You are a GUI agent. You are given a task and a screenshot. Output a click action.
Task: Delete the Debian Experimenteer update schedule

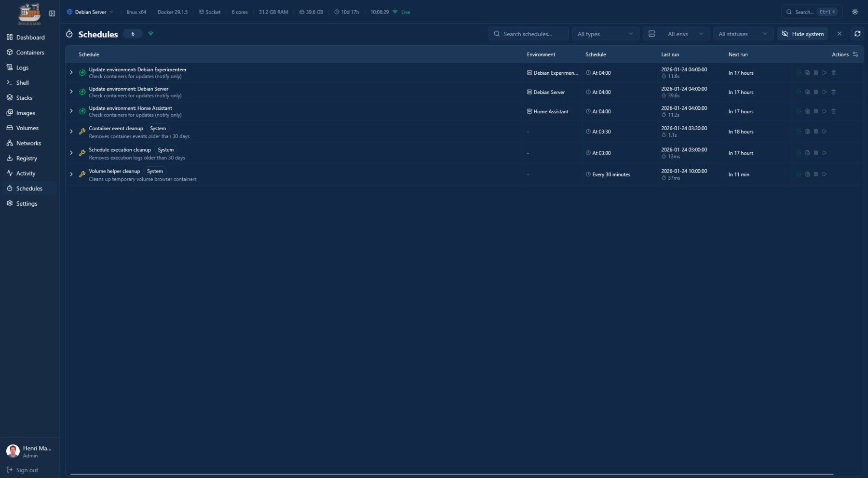(833, 73)
